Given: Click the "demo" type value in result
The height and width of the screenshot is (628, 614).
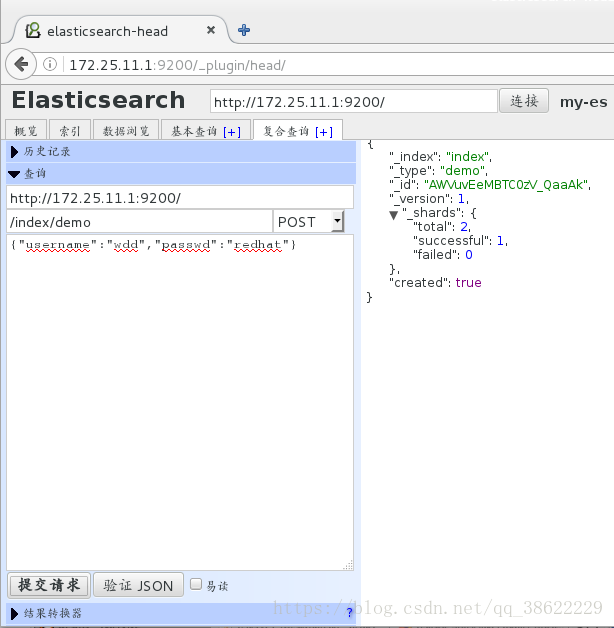Looking at the screenshot, I should (463, 171).
